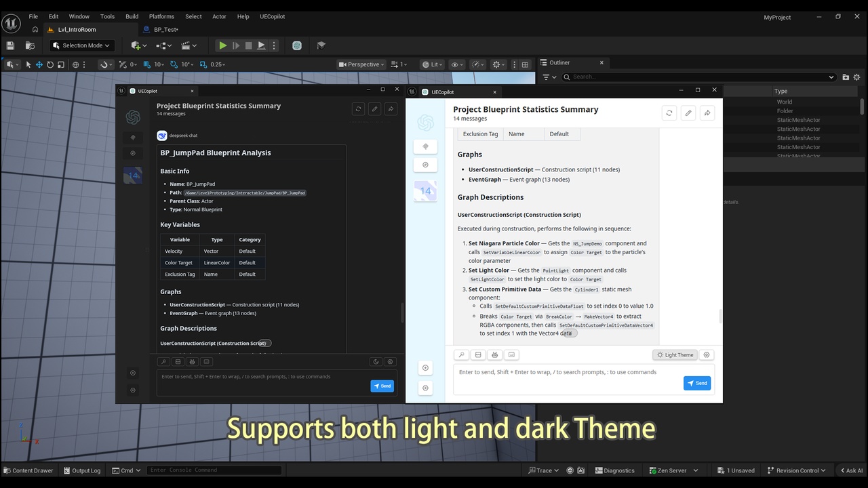Image resolution: width=868 pixels, height=488 pixels.
Task: Open the Perspective viewport type dropdown
Action: pyautogui.click(x=361, y=64)
